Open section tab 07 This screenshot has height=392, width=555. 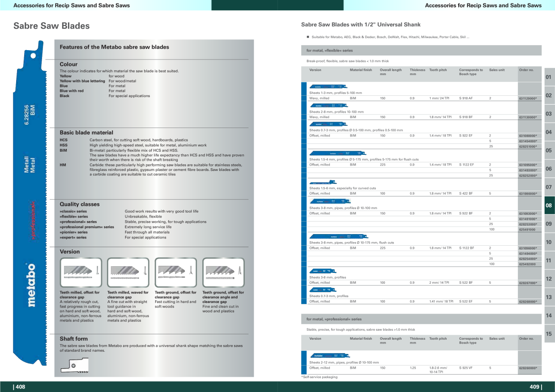(x=549, y=187)
